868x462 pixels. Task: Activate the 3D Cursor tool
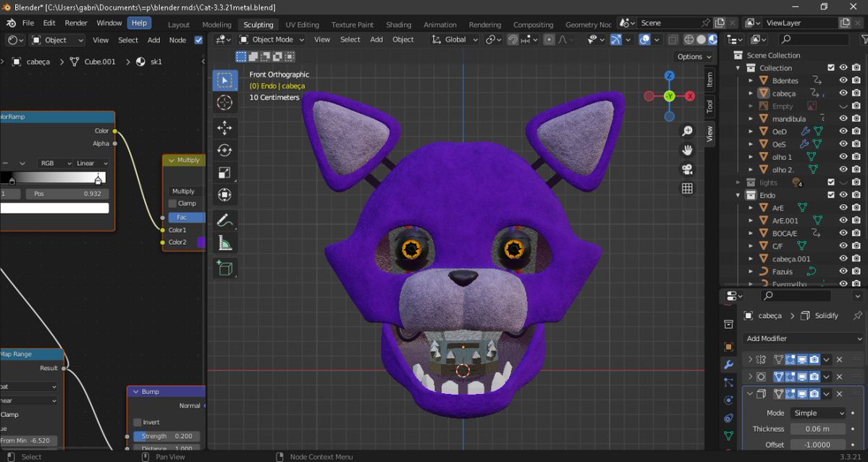pyautogui.click(x=224, y=103)
